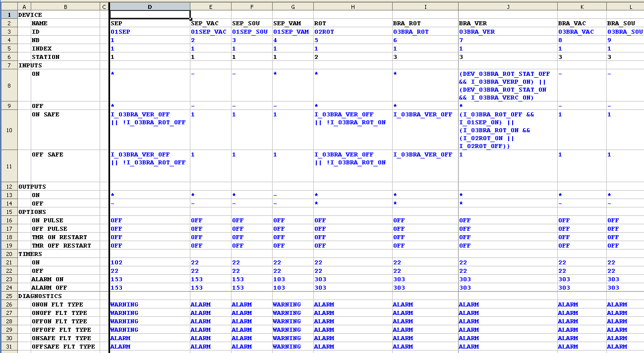
Task: Click the BRA_ROT ON SAFE cell
Action: [x=425, y=130]
